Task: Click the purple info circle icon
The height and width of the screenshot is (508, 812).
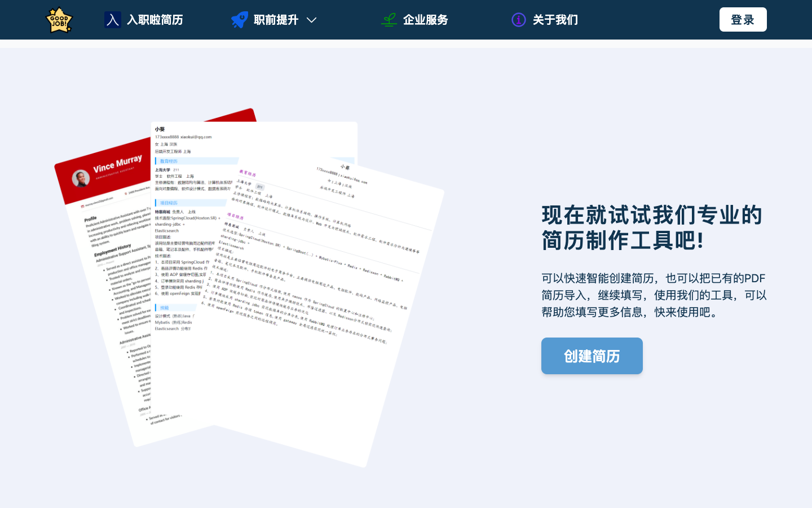Action: coord(519,20)
